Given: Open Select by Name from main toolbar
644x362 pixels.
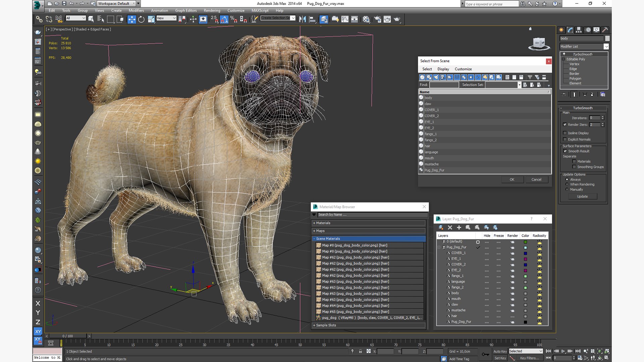Looking at the screenshot, I should tap(101, 19).
